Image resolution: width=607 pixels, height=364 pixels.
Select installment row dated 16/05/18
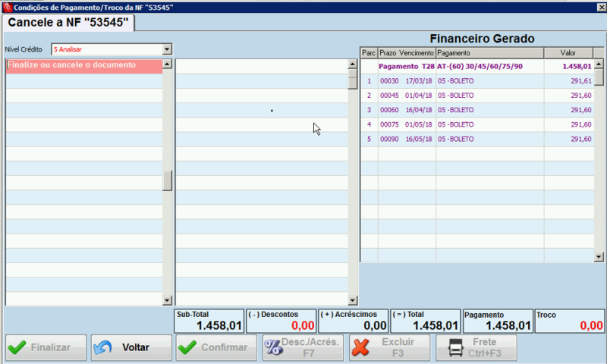[477, 140]
